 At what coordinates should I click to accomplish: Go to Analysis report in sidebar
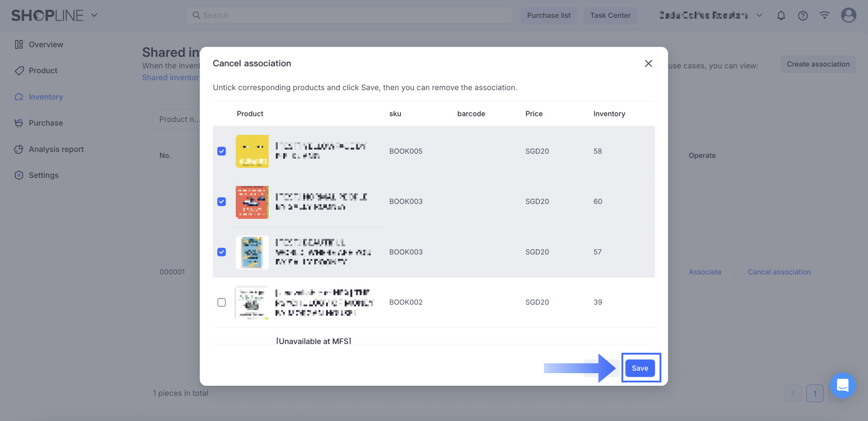pos(56,149)
